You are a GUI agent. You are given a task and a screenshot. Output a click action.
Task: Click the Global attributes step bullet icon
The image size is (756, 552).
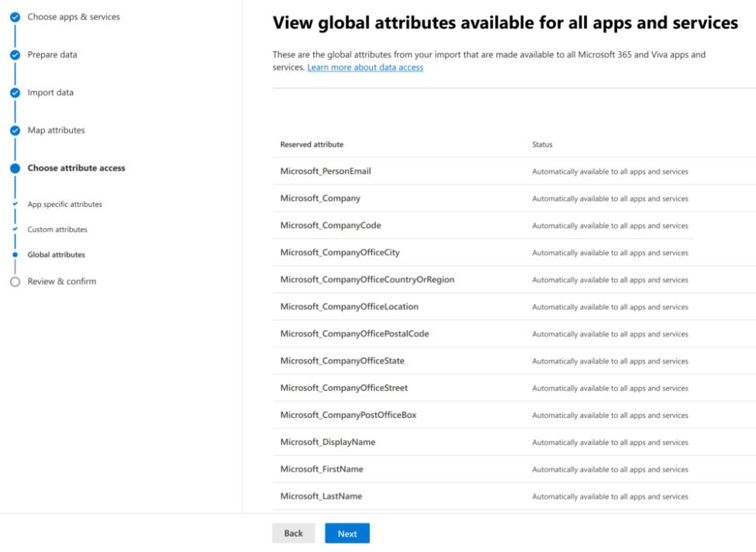point(16,254)
